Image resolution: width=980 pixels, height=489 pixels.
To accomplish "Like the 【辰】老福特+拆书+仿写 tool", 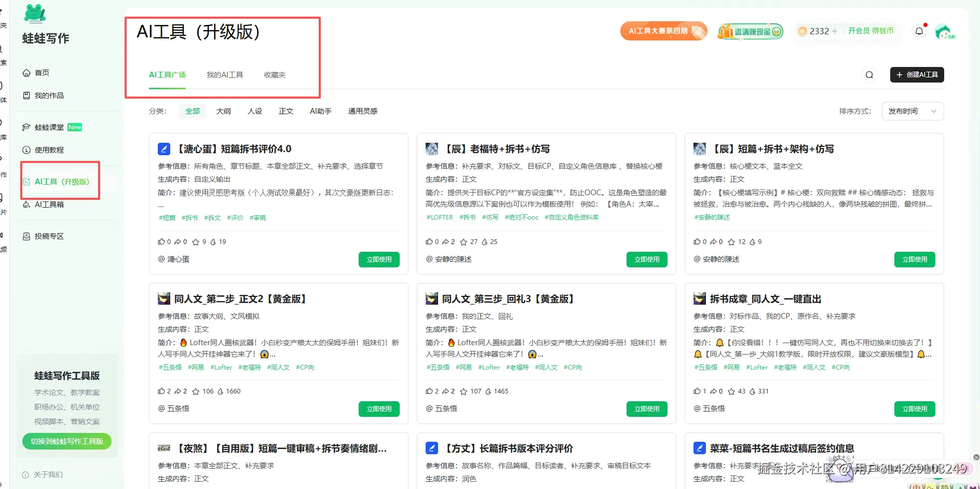I will (429, 242).
